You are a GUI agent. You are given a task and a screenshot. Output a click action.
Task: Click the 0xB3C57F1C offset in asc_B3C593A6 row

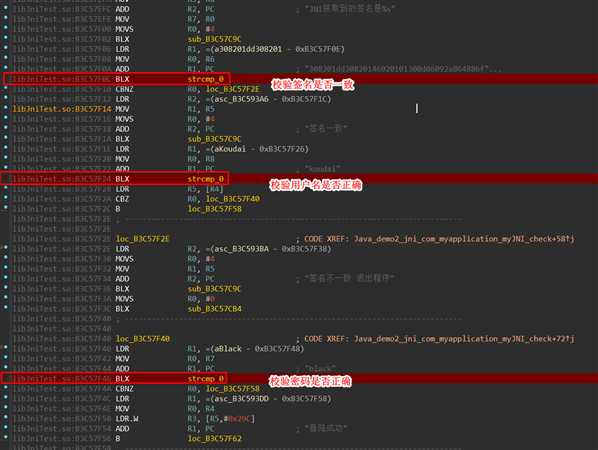(304, 99)
